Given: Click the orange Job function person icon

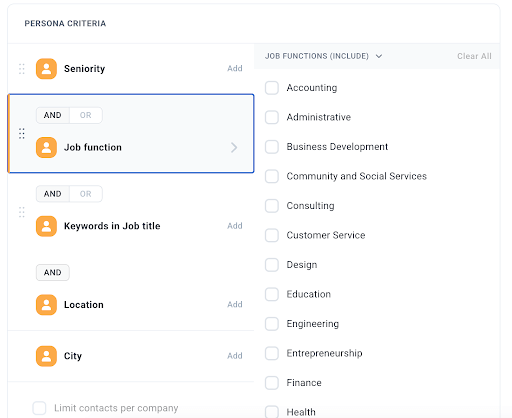Looking at the screenshot, I should coord(46,147).
